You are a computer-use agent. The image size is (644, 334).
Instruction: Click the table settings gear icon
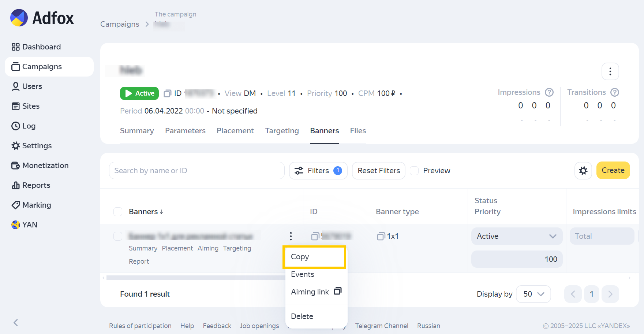coord(583,171)
